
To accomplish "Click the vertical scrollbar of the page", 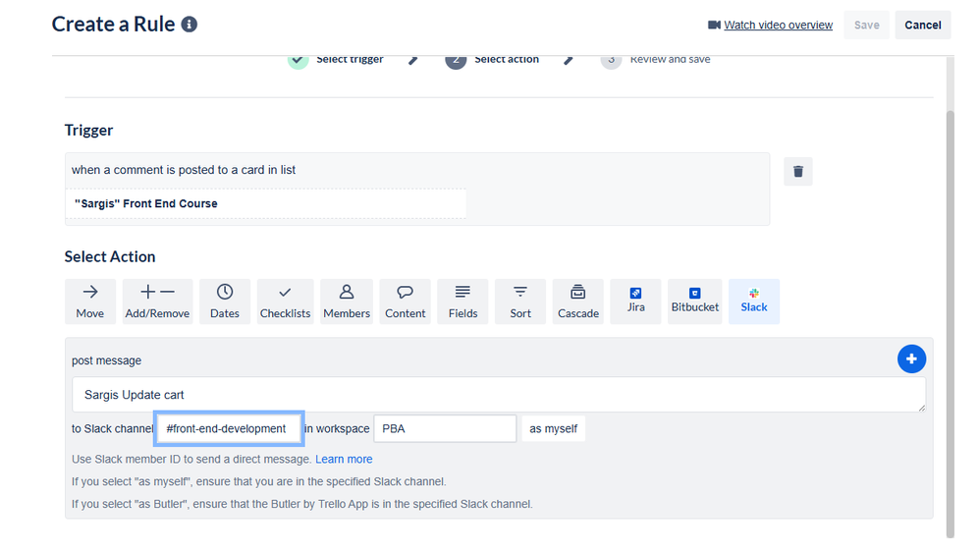I will click(x=950, y=324).
